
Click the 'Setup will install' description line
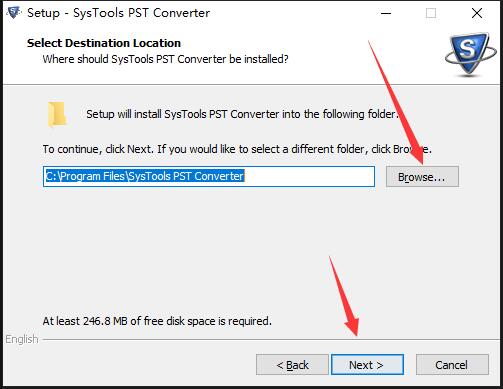242,114
